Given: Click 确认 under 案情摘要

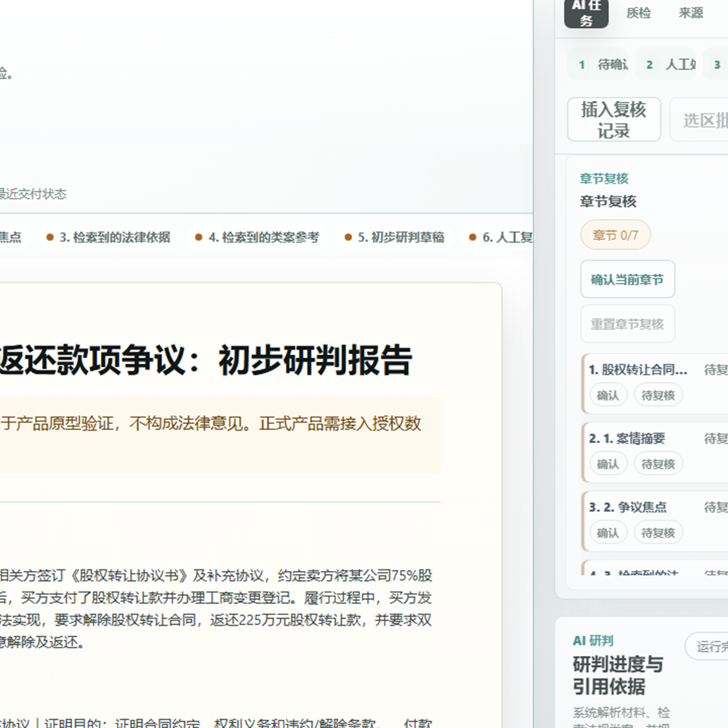Looking at the screenshot, I should click(607, 464).
